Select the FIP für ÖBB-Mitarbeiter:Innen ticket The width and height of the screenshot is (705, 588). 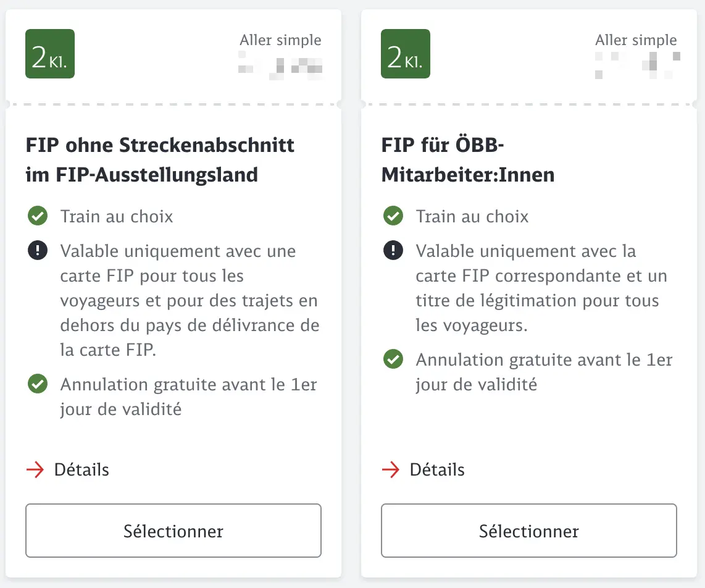click(x=529, y=531)
